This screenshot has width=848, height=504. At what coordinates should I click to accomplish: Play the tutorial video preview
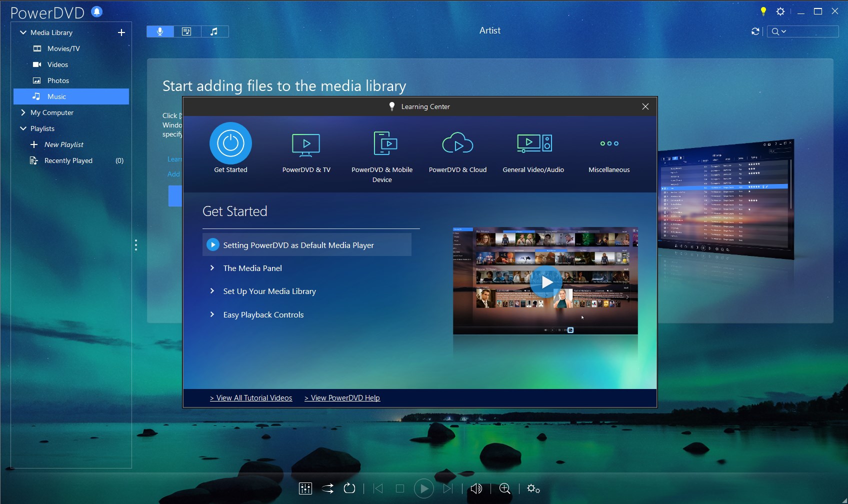[545, 282]
